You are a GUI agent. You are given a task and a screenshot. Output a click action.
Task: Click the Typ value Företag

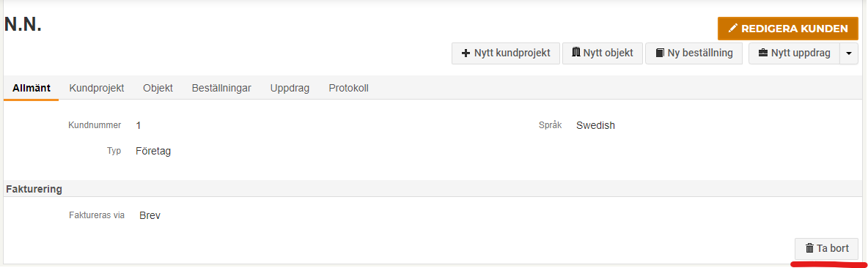point(152,151)
